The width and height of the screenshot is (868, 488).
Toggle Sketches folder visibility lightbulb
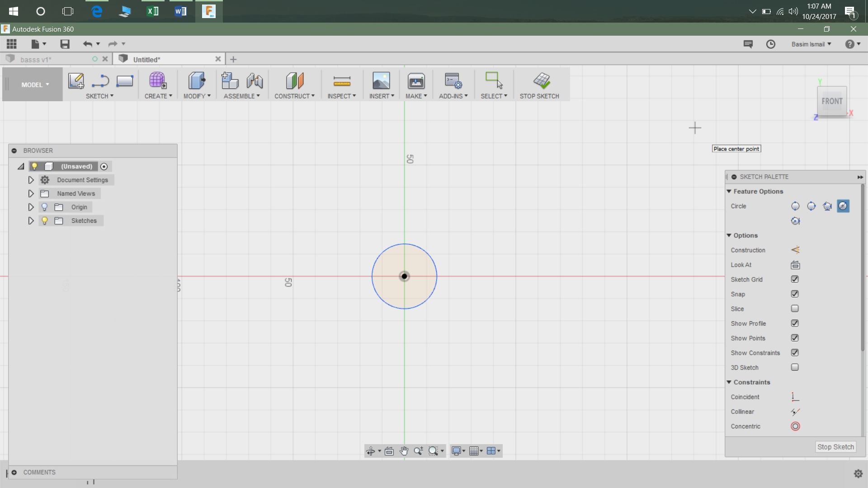(44, 221)
